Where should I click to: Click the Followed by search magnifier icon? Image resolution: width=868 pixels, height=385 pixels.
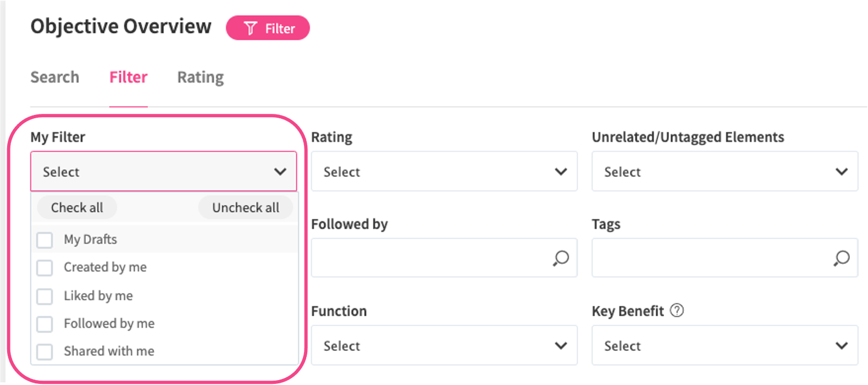point(561,258)
